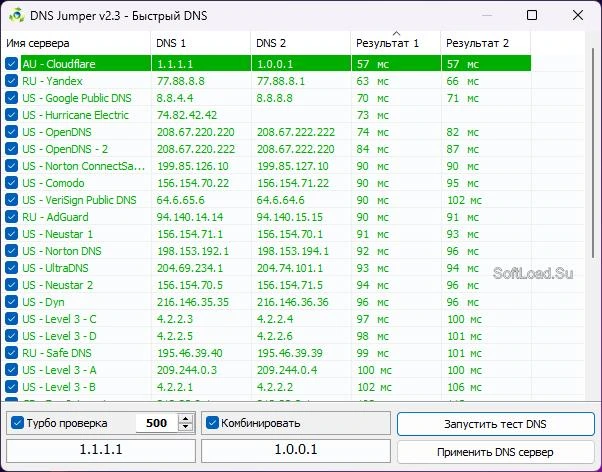The image size is (602, 472).
Task: Click DNS 2 address 216.146.36.36
Action: tap(293, 302)
